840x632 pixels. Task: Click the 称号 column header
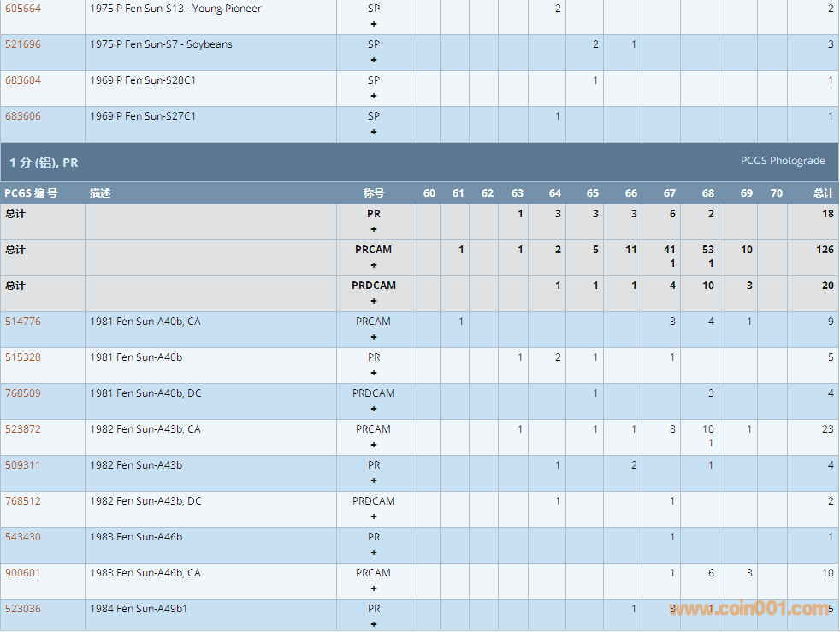(374, 193)
